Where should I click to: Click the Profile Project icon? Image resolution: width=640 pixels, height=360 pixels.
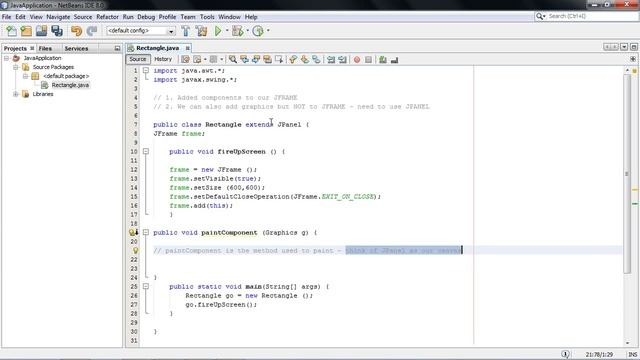pos(258,31)
